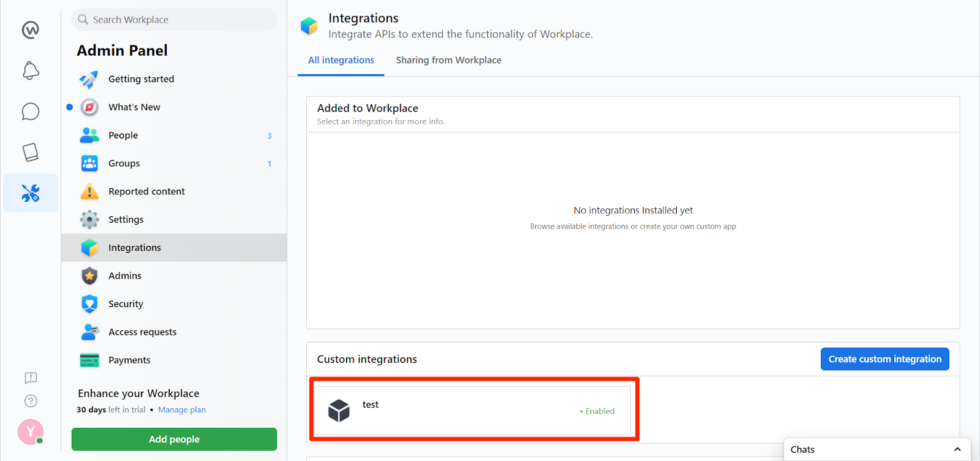Open the Knowledge Library book icon
Screen dimensions: 980x461
[x=31, y=152]
